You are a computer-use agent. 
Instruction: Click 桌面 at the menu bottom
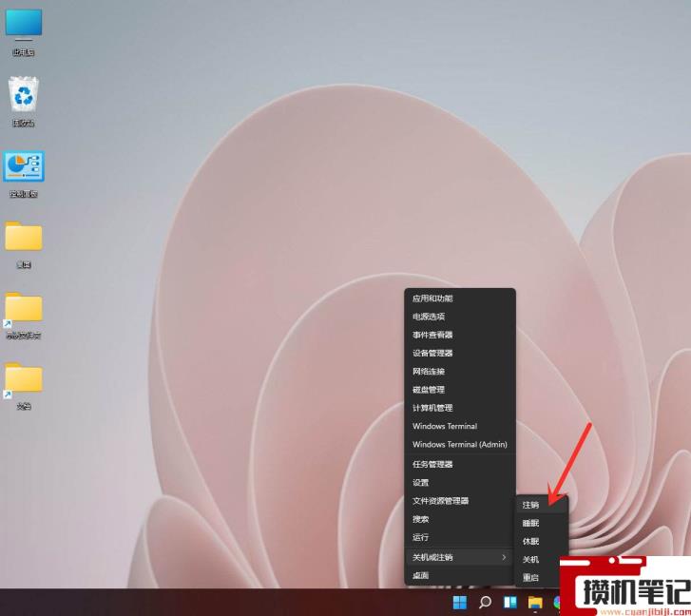[x=460, y=575]
